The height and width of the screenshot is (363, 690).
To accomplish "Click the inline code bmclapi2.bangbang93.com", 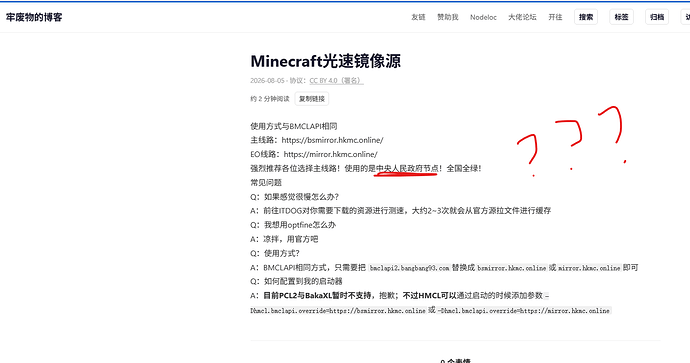I will click(x=409, y=268).
